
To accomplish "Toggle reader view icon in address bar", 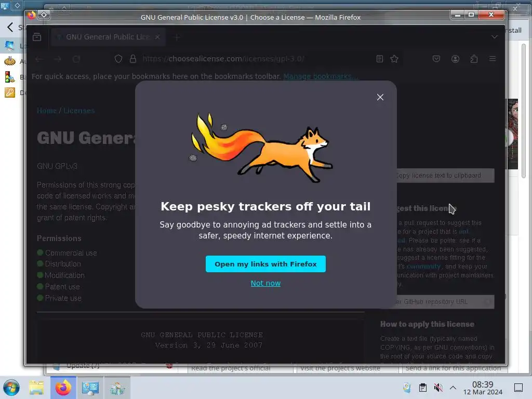I will pos(380,59).
